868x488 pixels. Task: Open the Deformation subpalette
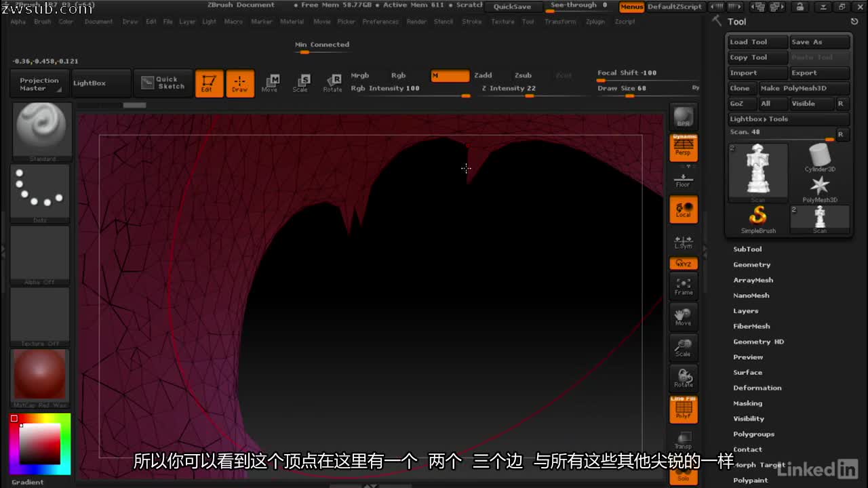pos(757,388)
